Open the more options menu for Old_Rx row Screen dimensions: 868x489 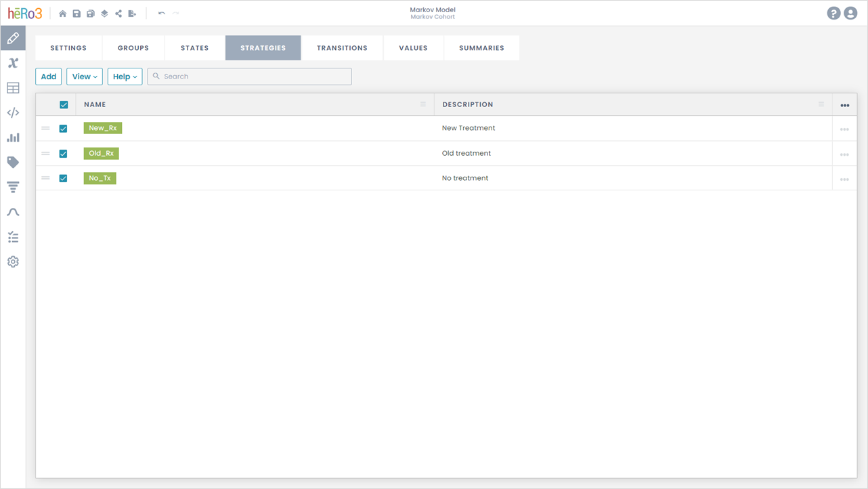(x=844, y=154)
